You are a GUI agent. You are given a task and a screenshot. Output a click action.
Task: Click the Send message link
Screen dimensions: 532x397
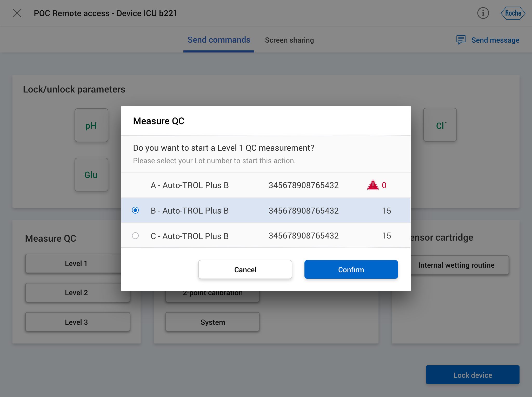coord(495,40)
